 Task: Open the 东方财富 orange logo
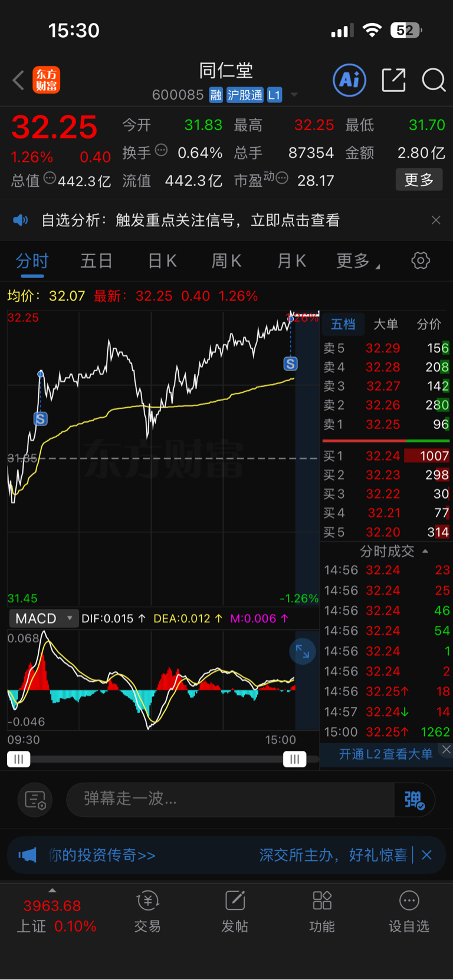point(46,80)
